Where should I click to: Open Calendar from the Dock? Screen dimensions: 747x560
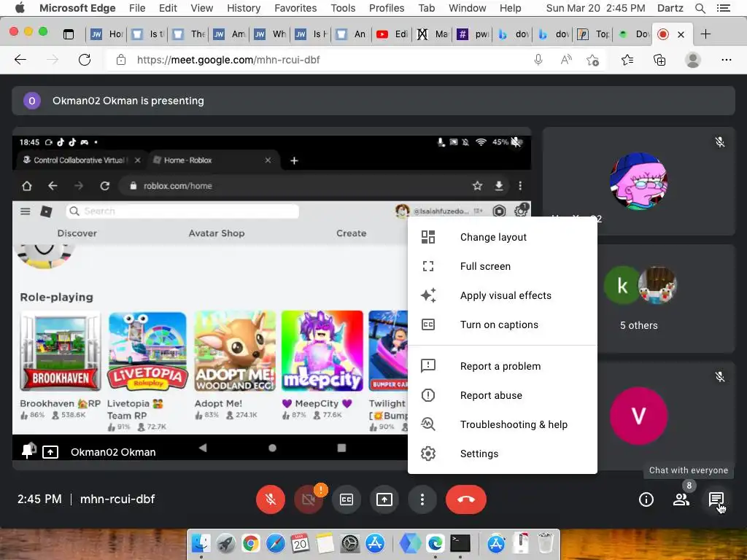300,542
